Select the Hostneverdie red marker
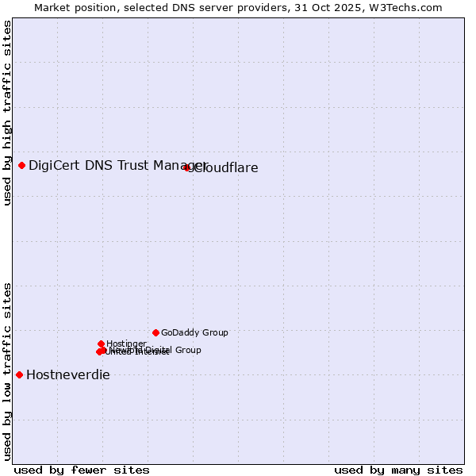The width and height of the screenshot is (476, 476). pyautogui.click(x=20, y=374)
